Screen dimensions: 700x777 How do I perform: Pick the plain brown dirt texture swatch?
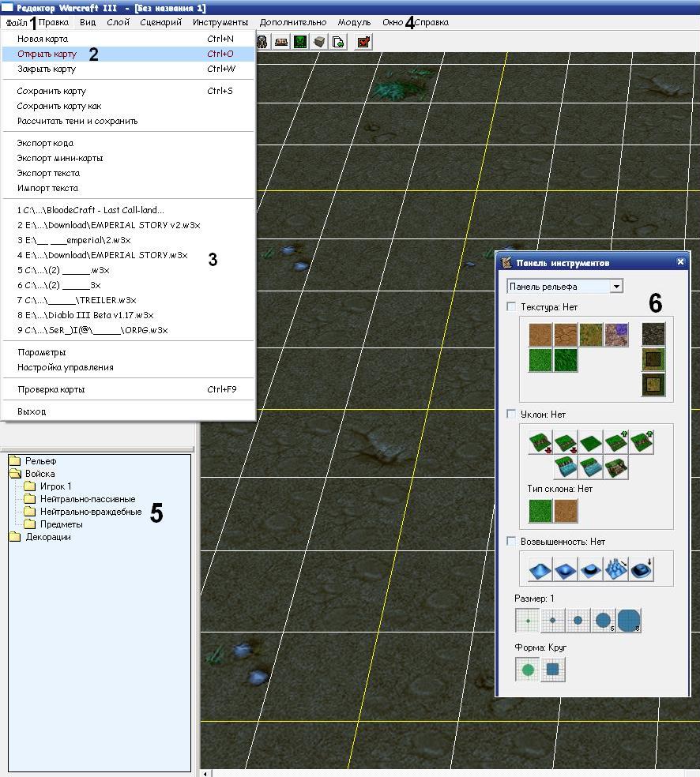[x=540, y=335]
